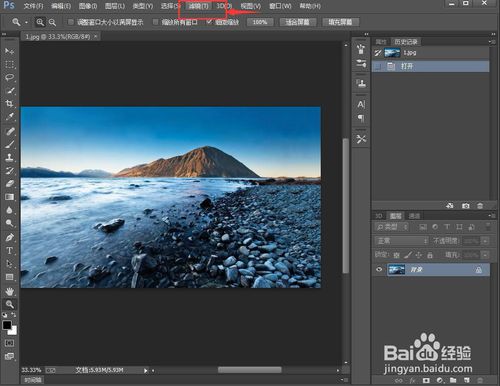Select the Eraser tool
Image resolution: width=500 pixels, height=386 pixels.
[x=9, y=184]
